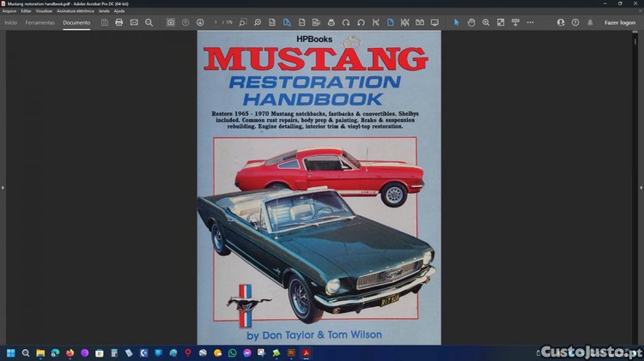Switch to the Ferramentas tab
Screen dimensions: 644x361
39,22
